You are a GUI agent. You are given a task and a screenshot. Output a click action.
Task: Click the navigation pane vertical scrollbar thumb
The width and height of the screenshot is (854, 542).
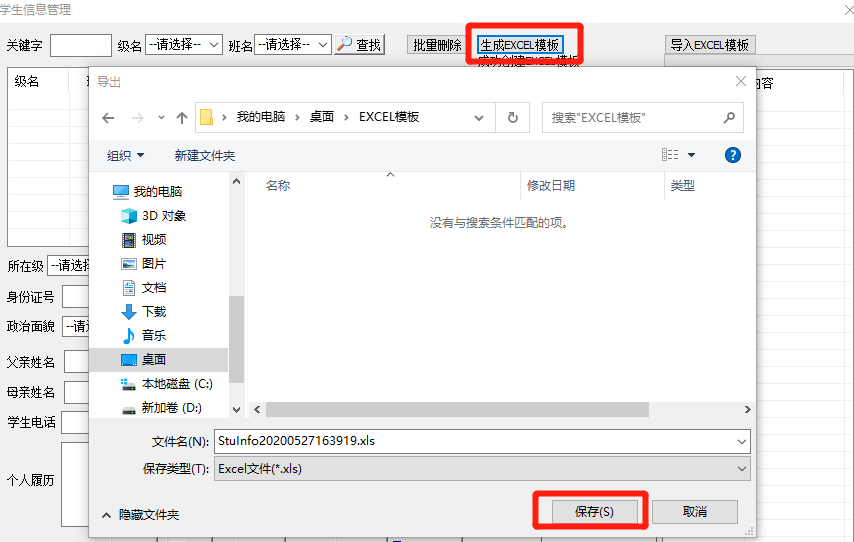236,339
